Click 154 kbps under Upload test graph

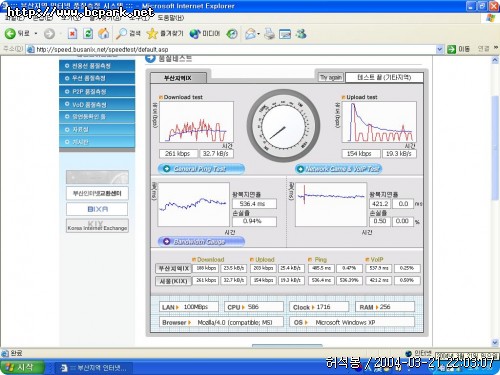coord(360,153)
